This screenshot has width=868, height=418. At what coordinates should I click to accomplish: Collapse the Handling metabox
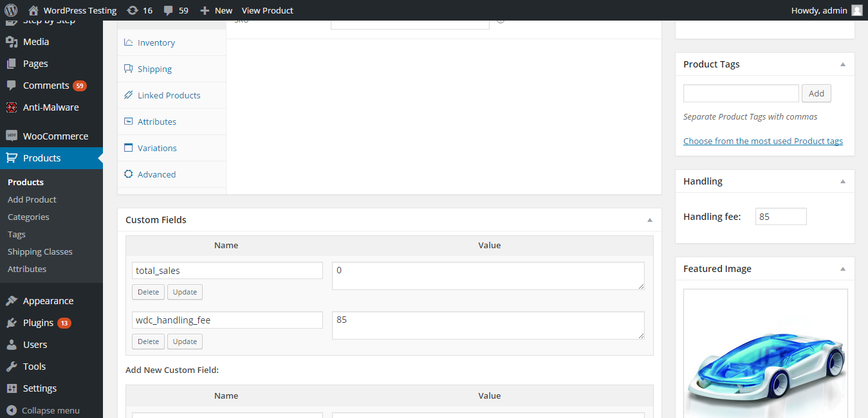pos(843,181)
